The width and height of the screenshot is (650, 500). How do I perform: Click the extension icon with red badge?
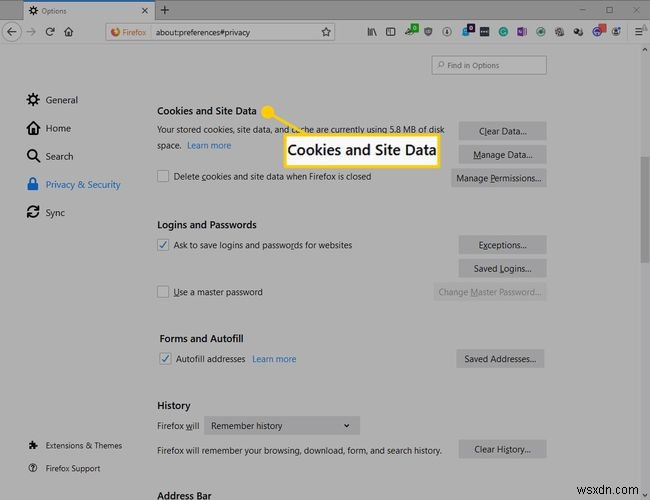(599, 30)
